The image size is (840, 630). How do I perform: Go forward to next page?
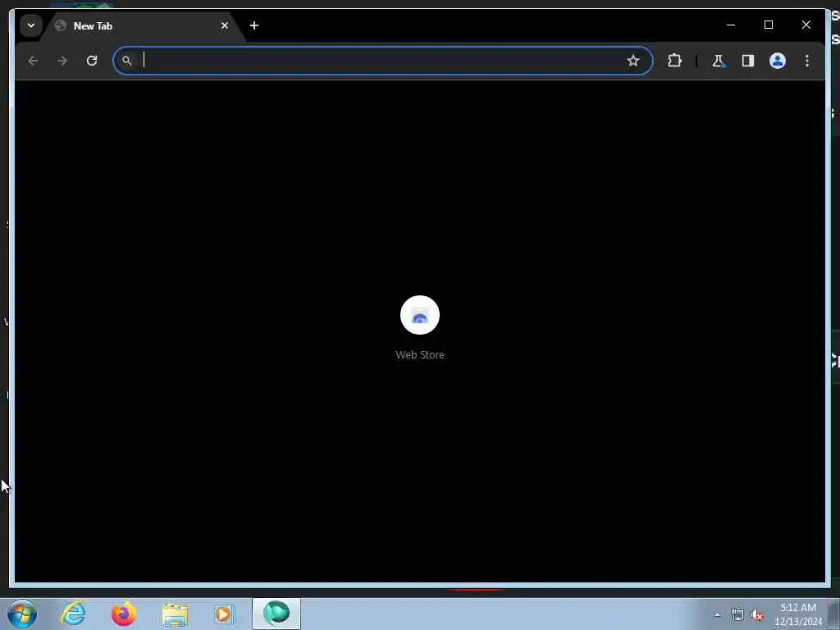[62, 61]
